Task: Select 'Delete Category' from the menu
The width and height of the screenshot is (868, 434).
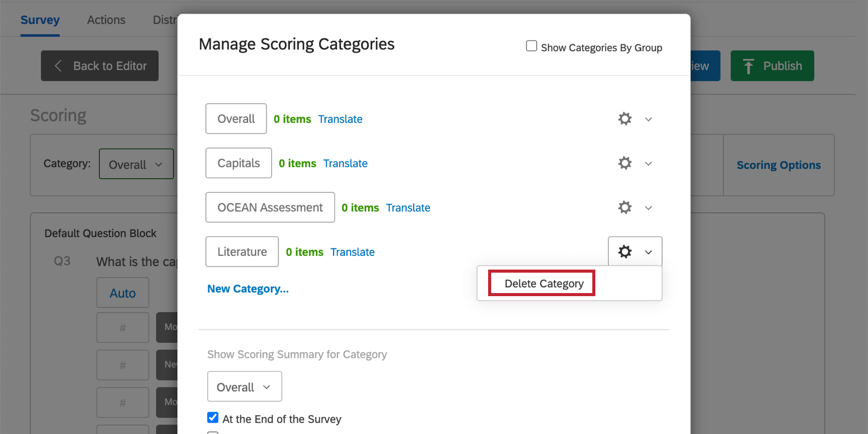Action: pyautogui.click(x=543, y=283)
